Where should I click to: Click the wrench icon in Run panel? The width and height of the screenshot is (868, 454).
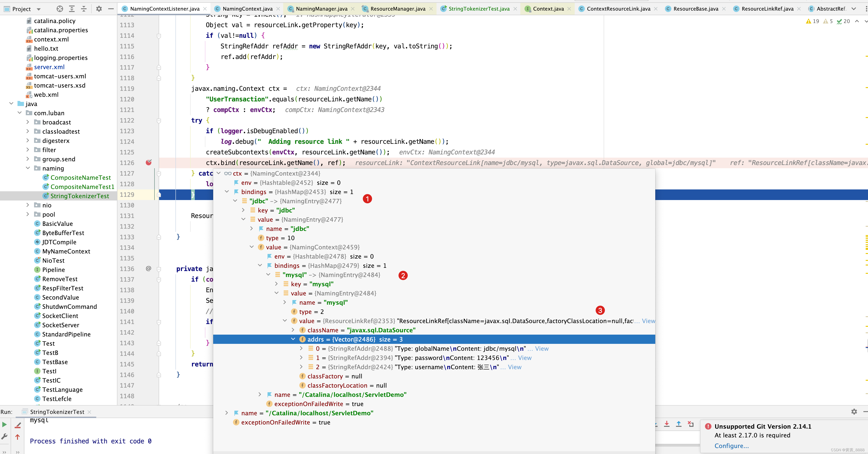pyautogui.click(x=4, y=437)
